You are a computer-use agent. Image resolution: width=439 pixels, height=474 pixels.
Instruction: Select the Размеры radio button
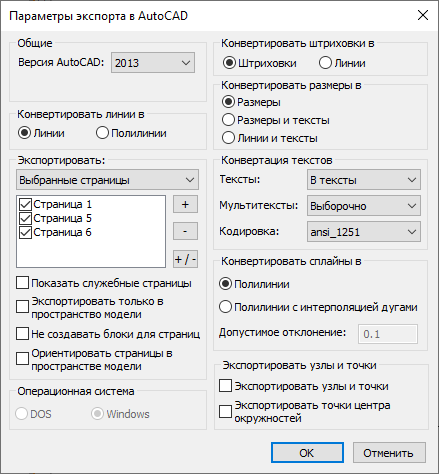[228, 102]
